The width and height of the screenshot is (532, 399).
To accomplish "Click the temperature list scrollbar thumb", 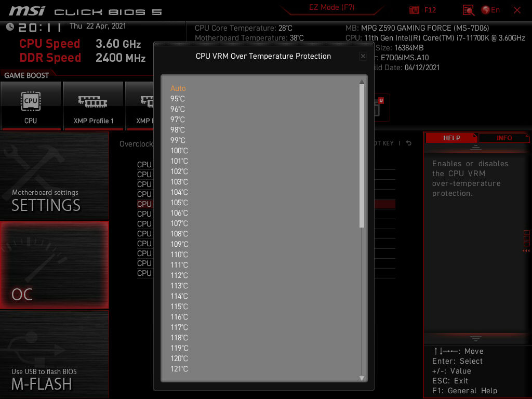I will 362,155.
